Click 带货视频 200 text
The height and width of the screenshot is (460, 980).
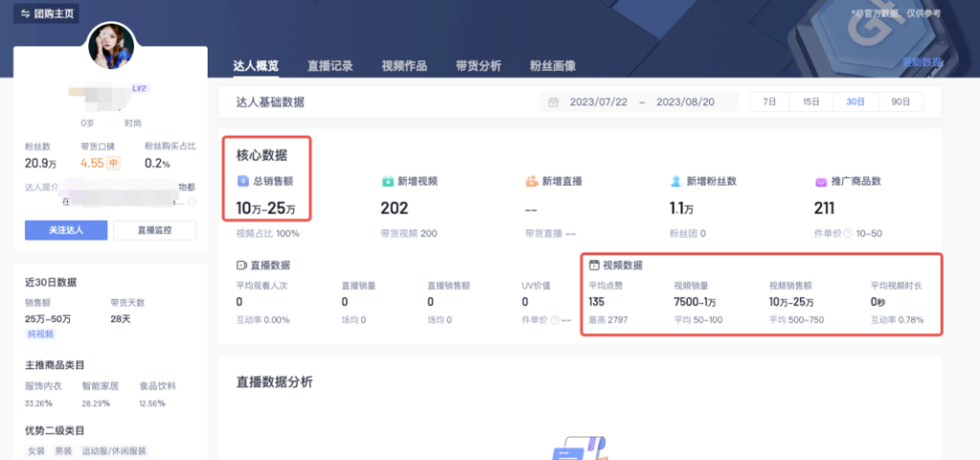pyautogui.click(x=409, y=234)
